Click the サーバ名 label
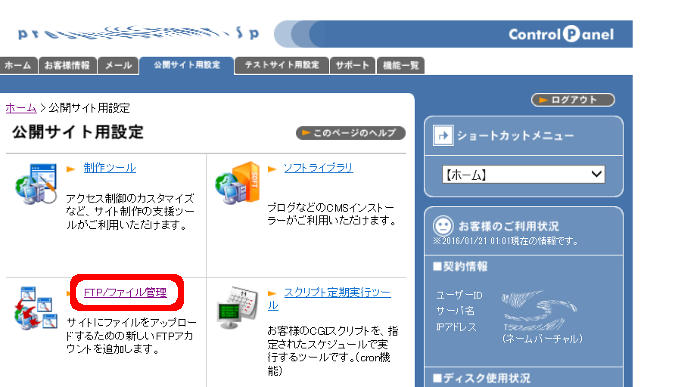Image resolution: width=700 pixels, height=387 pixels. tap(455, 311)
